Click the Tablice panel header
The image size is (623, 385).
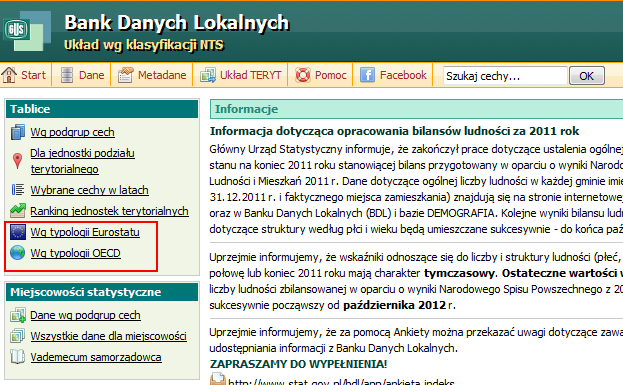pyautogui.click(x=102, y=109)
